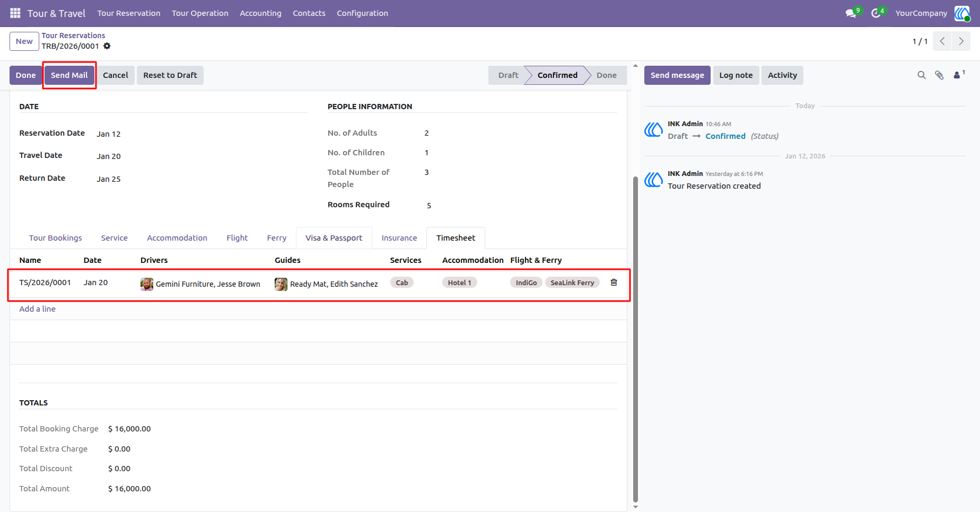The width and height of the screenshot is (980, 512).
Task: Click INK Admin avatar on created message
Action: click(x=653, y=180)
